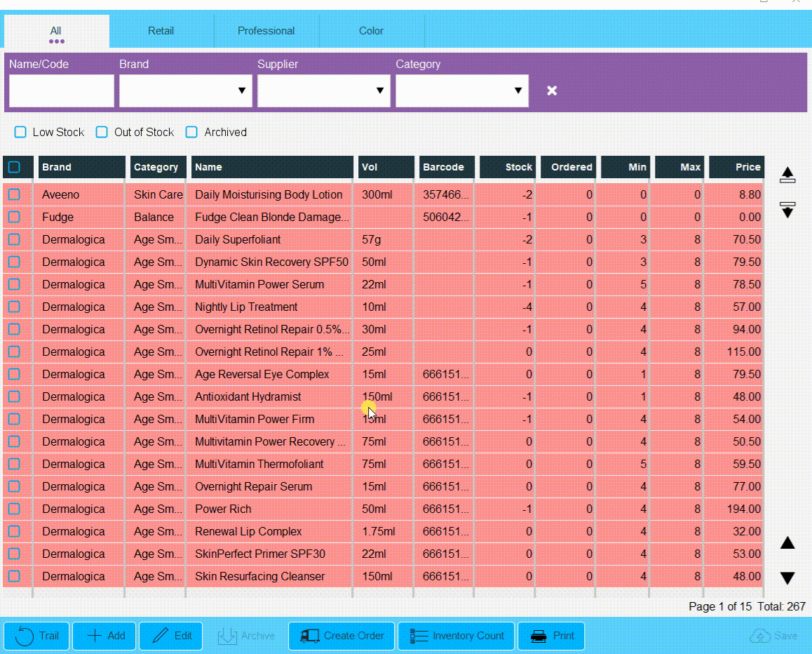Select Dynamic Skin Recovery SPF50 name cell

point(271,262)
